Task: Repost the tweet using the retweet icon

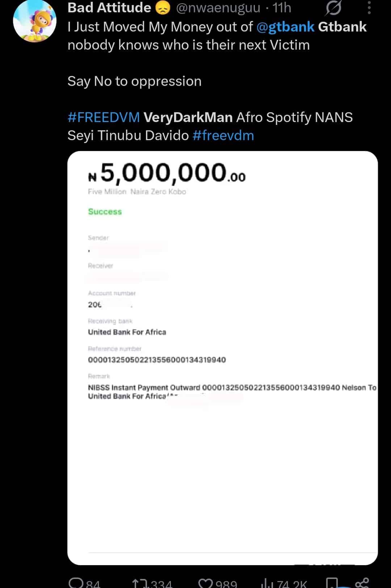Action: (x=140, y=583)
